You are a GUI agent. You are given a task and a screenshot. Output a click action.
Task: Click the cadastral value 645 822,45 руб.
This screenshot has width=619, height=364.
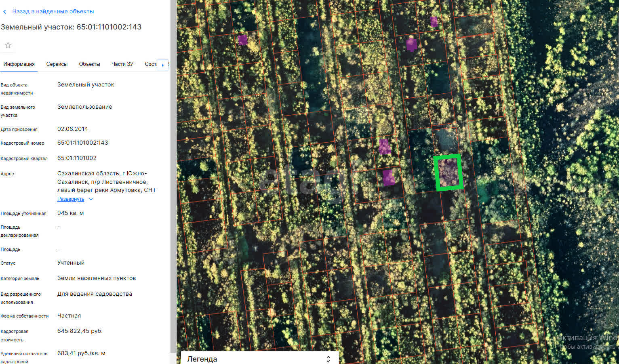pos(80,331)
